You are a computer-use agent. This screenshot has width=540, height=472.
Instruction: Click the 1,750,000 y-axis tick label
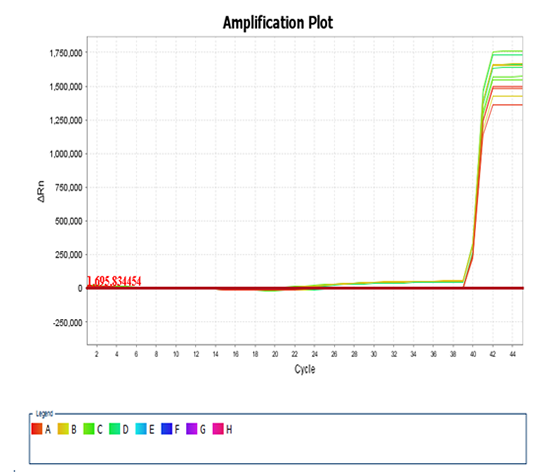point(66,53)
